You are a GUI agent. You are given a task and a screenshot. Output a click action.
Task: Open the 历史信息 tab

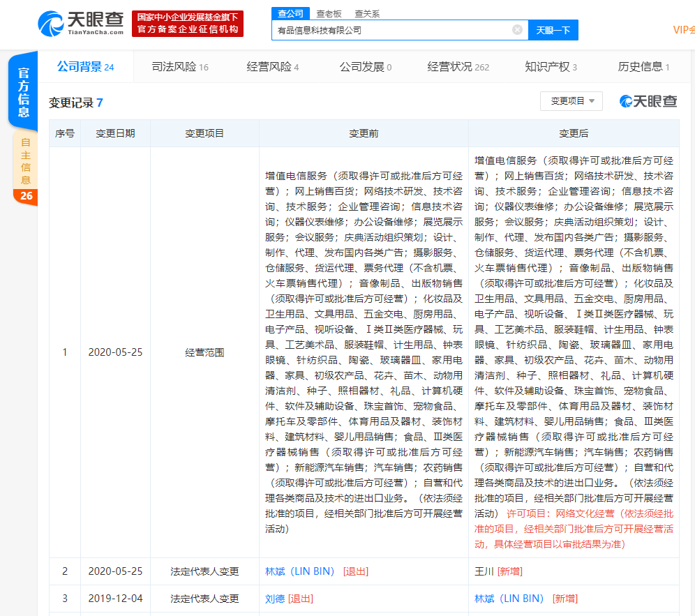[x=643, y=67]
